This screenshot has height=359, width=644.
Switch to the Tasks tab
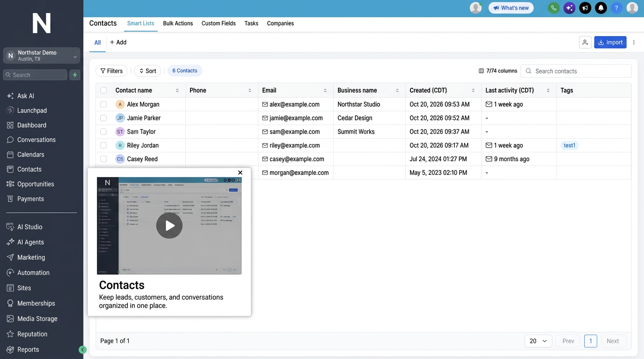coord(251,23)
